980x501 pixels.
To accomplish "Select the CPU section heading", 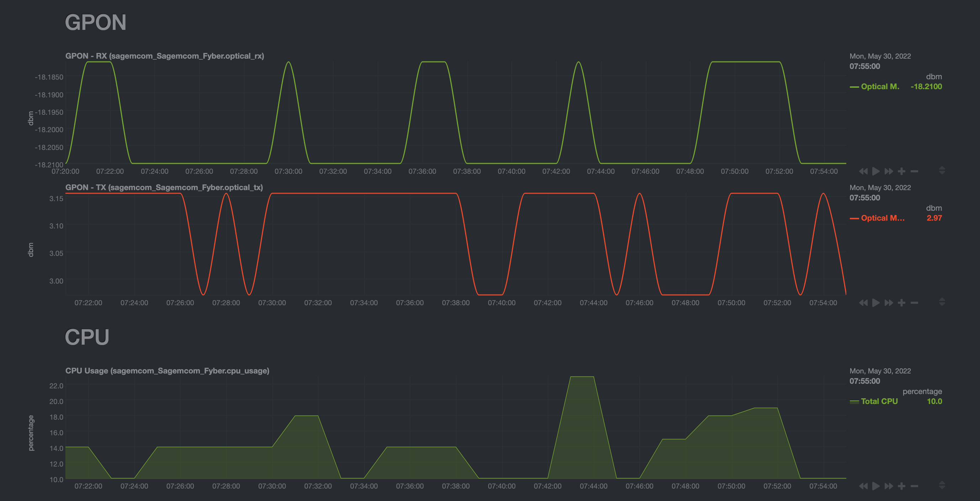I will click(x=87, y=336).
